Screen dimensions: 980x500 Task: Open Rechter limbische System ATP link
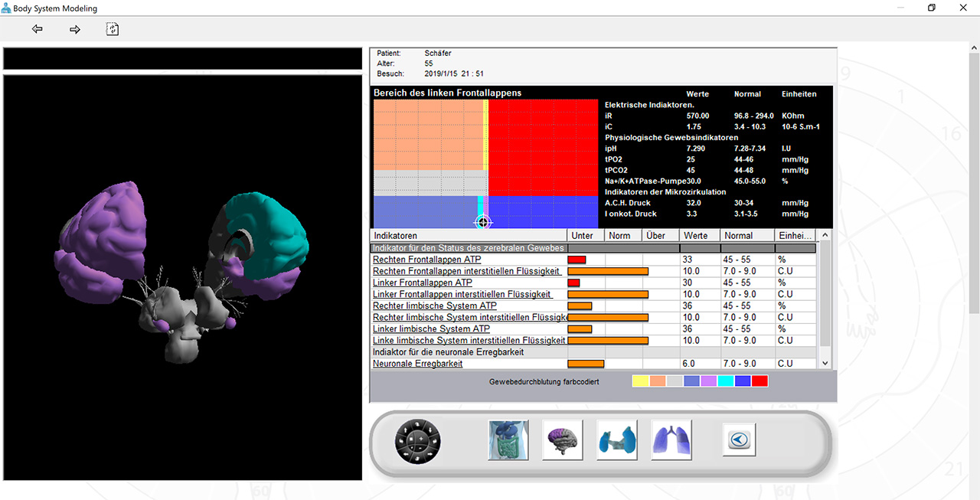pyautogui.click(x=434, y=306)
